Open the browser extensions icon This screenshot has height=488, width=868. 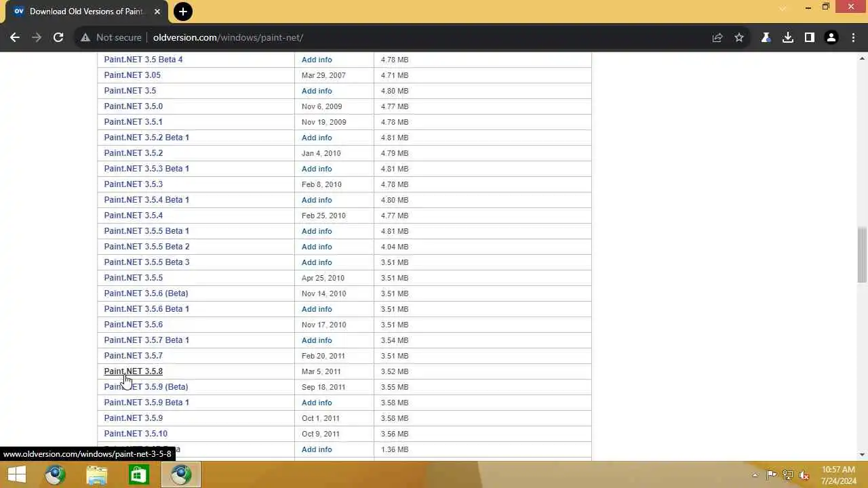(766, 37)
